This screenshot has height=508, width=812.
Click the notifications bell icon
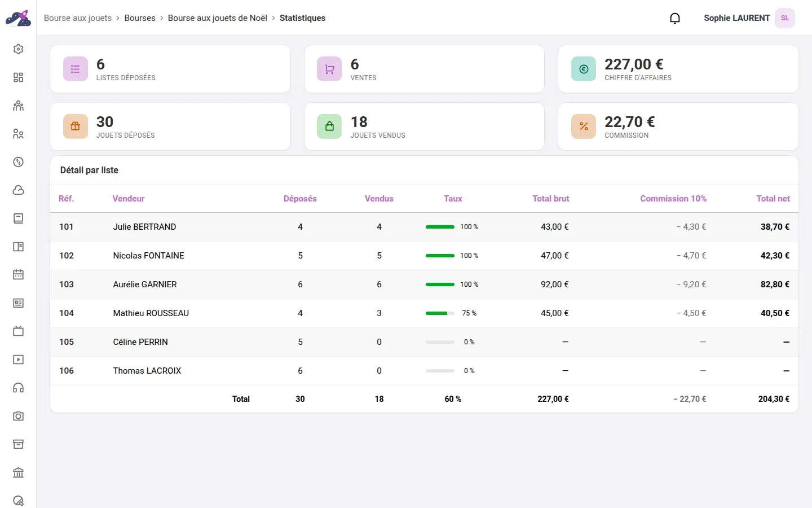point(675,18)
